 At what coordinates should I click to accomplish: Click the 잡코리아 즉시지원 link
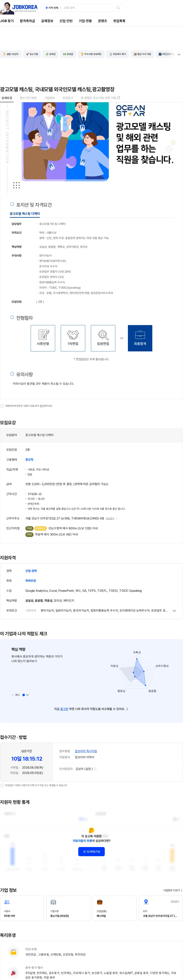(x=86, y=751)
